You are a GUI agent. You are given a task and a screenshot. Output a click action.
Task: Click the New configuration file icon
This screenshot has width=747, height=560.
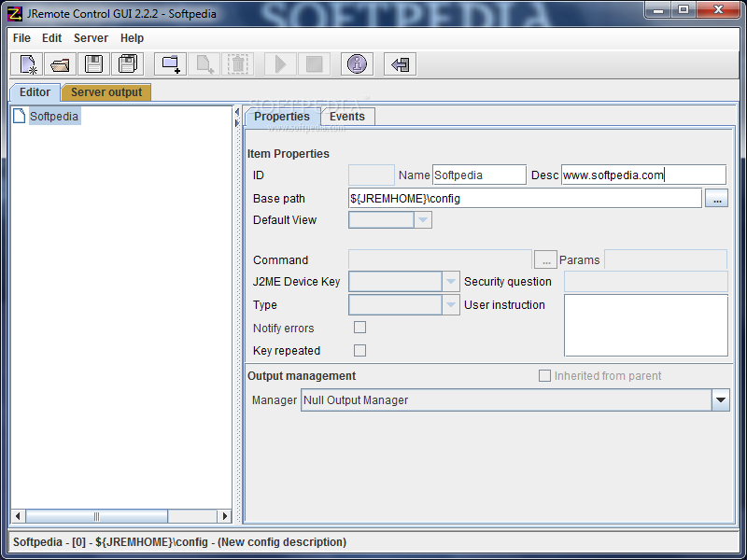click(x=27, y=63)
